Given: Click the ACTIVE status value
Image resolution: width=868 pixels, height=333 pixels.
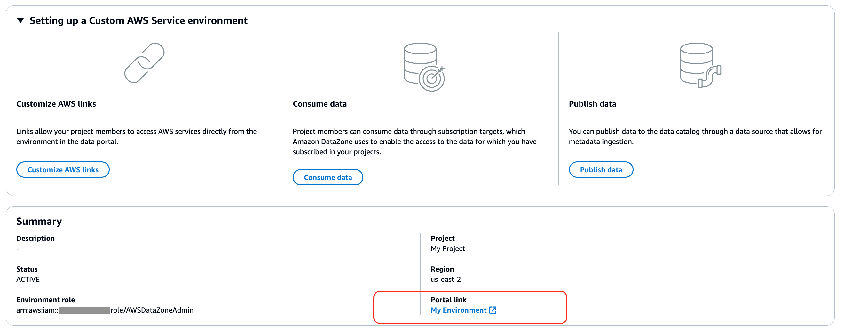Looking at the screenshot, I should point(28,279).
